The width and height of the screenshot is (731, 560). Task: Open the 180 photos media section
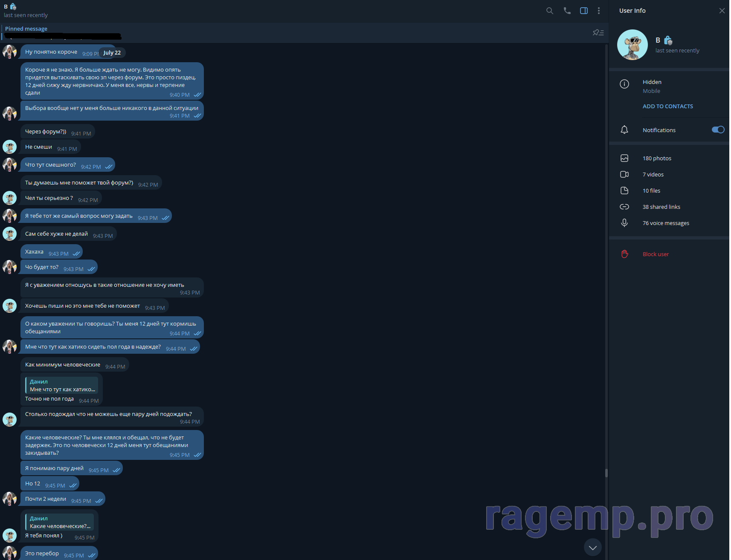pyautogui.click(x=657, y=159)
